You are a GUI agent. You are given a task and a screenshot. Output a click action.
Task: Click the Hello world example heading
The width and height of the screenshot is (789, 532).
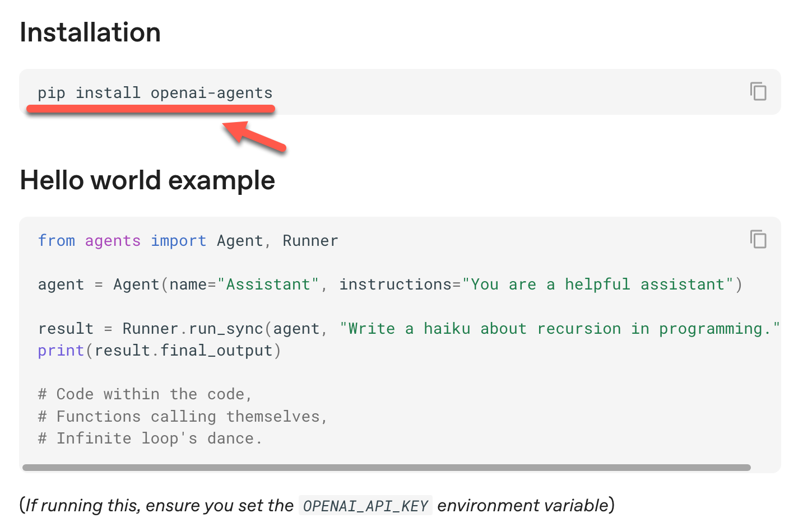coord(147,180)
